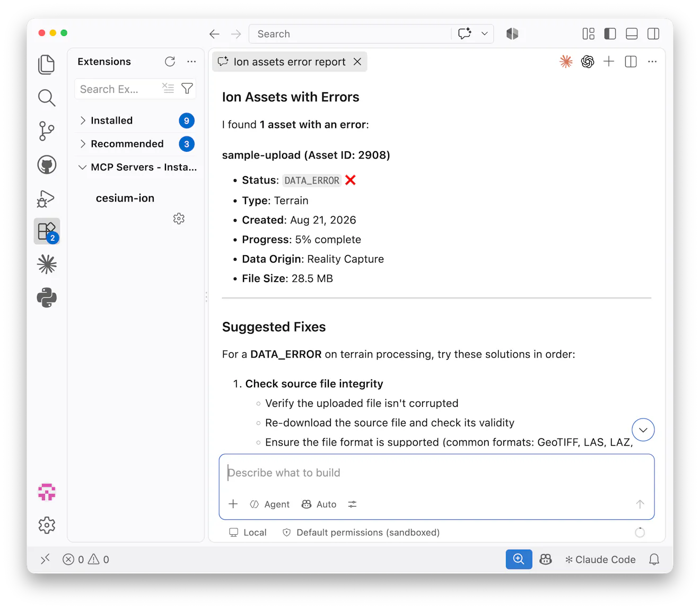Open Manage settings gear in activity bar
The width and height of the screenshot is (700, 609).
coord(47,525)
